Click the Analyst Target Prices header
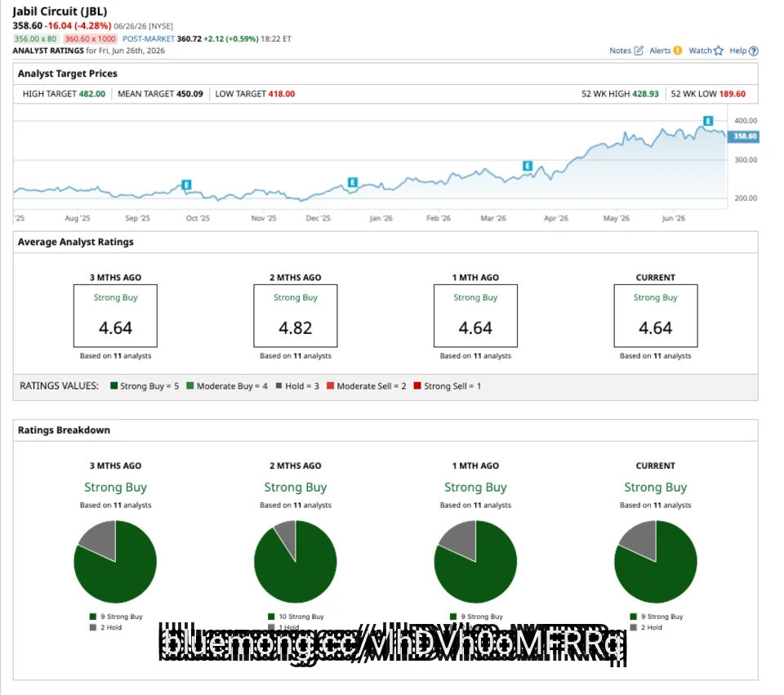 pos(68,74)
